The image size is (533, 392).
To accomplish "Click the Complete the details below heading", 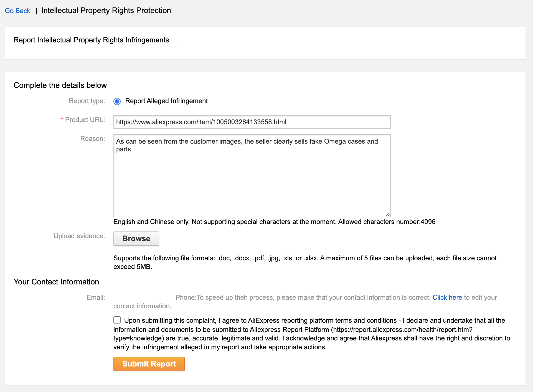I will pos(60,85).
